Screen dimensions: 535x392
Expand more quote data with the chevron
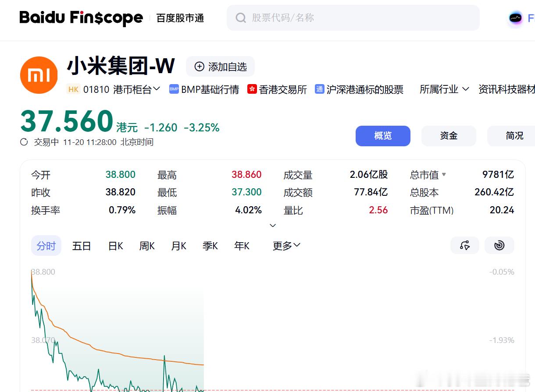coord(273,225)
